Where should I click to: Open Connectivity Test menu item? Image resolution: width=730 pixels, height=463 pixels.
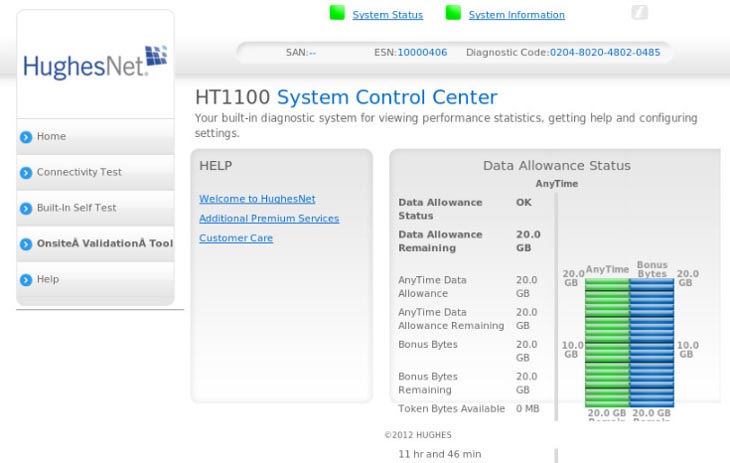[95, 172]
